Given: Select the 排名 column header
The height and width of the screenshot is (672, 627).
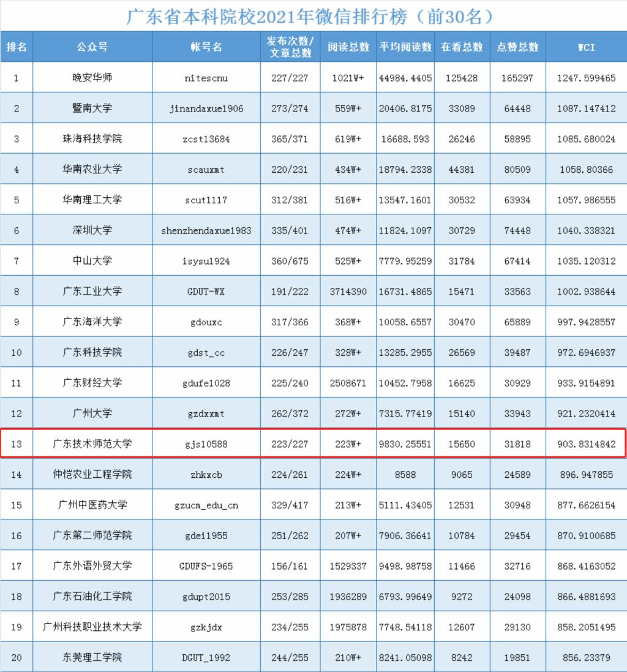Looking at the screenshot, I should 17,47.
